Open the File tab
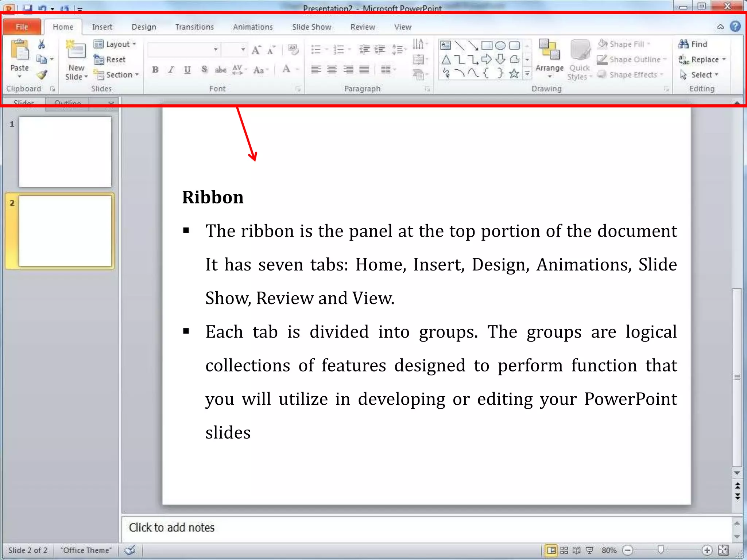 (22, 27)
